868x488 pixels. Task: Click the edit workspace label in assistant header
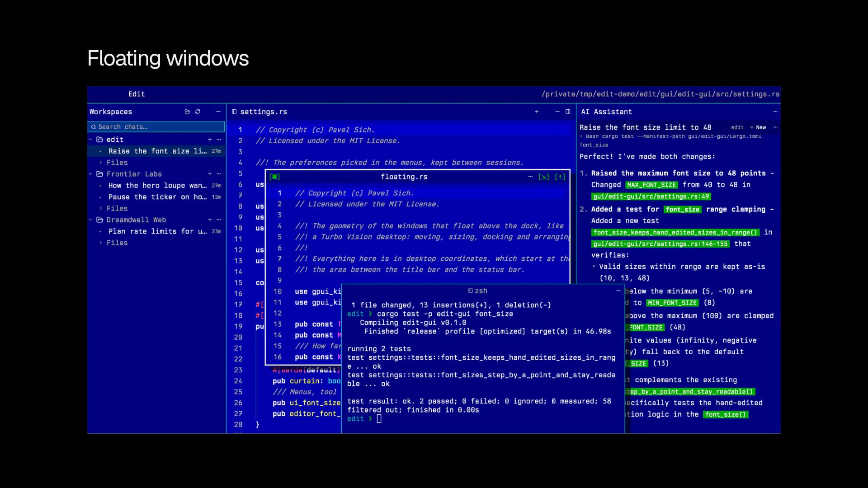point(737,127)
